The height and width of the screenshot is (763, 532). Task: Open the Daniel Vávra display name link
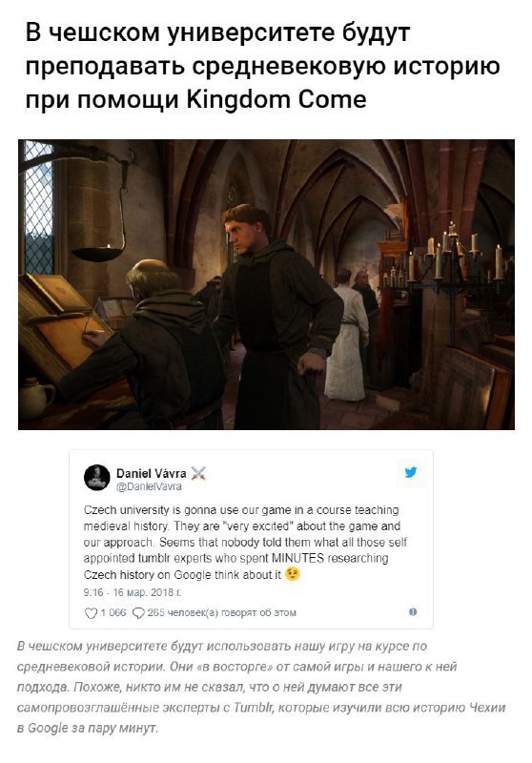pos(152,473)
